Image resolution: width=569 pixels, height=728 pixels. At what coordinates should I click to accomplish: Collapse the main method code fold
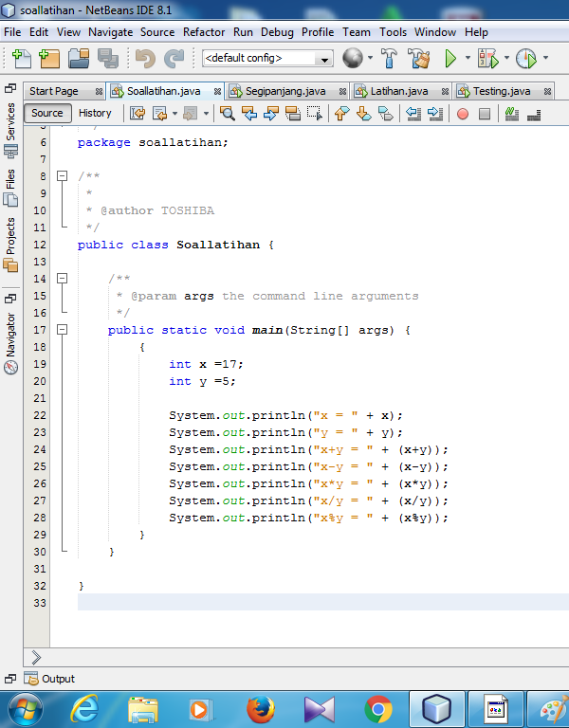(x=62, y=330)
